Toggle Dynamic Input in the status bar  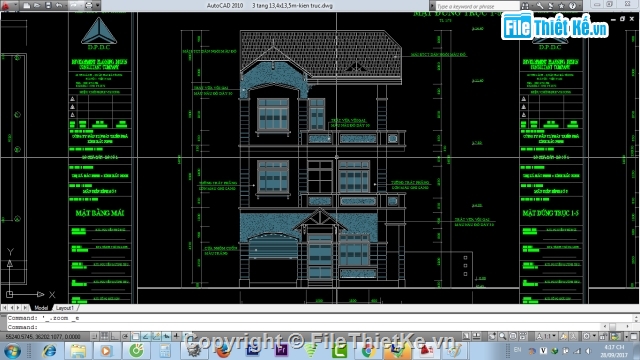pos(166,336)
